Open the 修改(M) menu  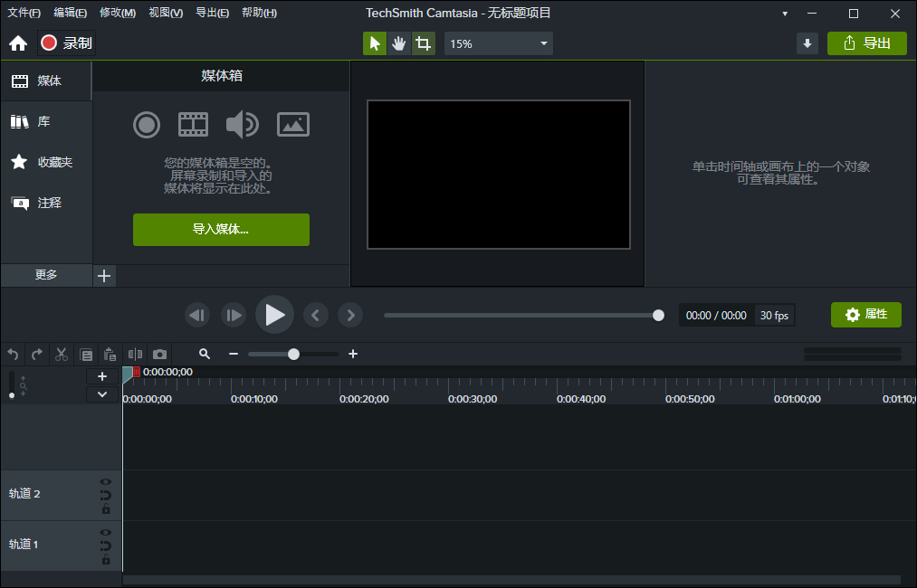click(x=118, y=13)
